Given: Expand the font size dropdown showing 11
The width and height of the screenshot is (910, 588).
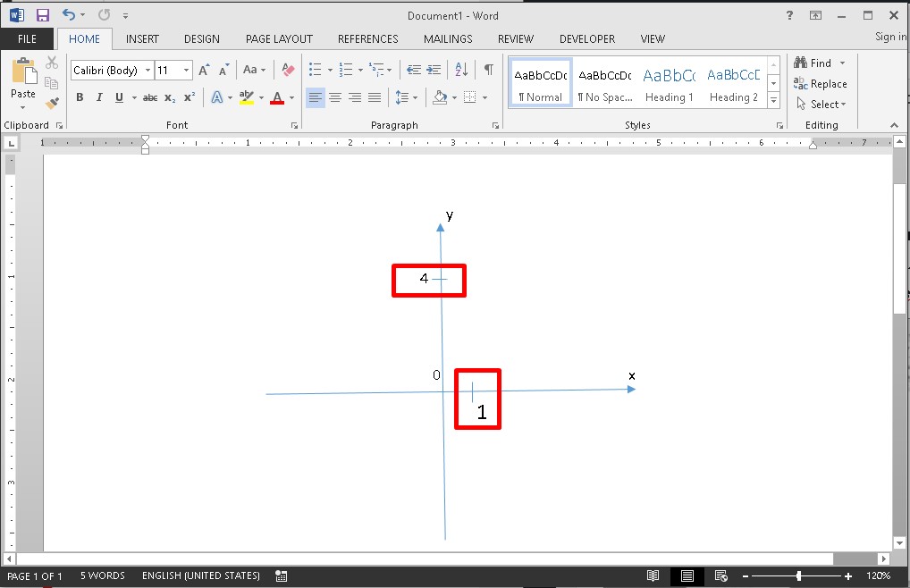Looking at the screenshot, I should click(186, 70).
